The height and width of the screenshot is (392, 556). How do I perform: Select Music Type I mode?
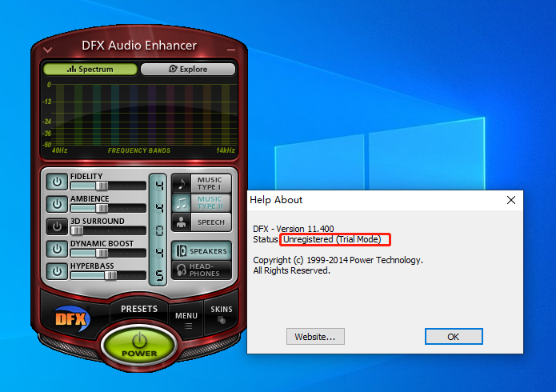coord(210,183)
